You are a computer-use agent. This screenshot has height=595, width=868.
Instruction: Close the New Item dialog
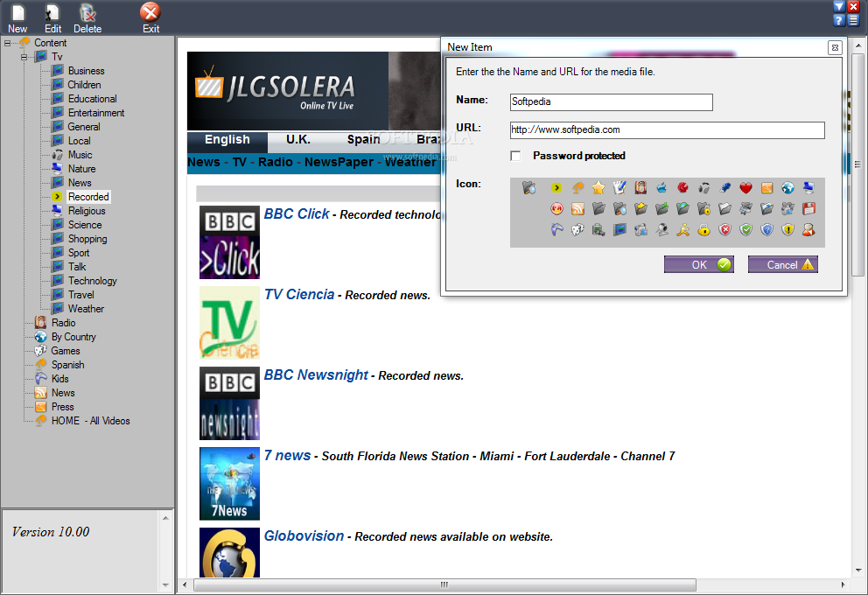(x=835, y=47)
